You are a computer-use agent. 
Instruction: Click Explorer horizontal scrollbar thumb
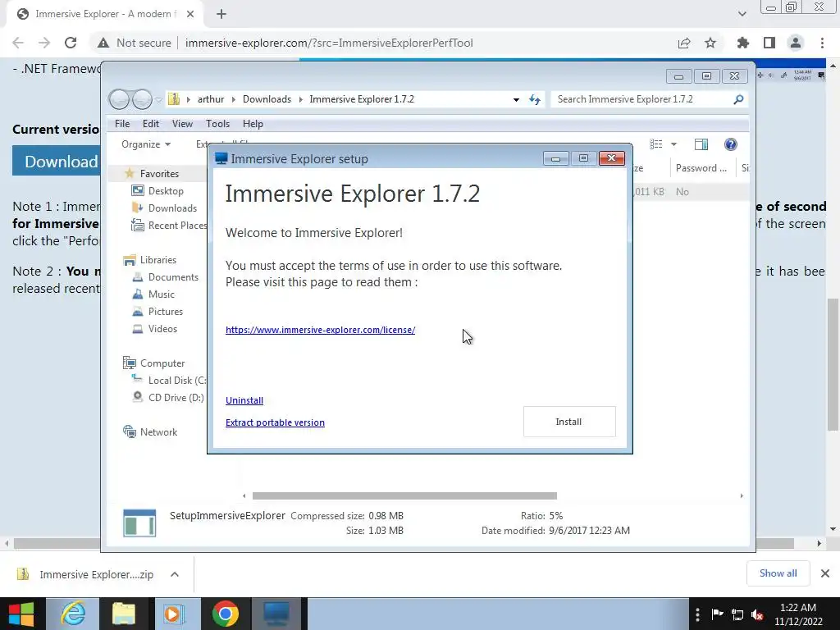[404, 495]
